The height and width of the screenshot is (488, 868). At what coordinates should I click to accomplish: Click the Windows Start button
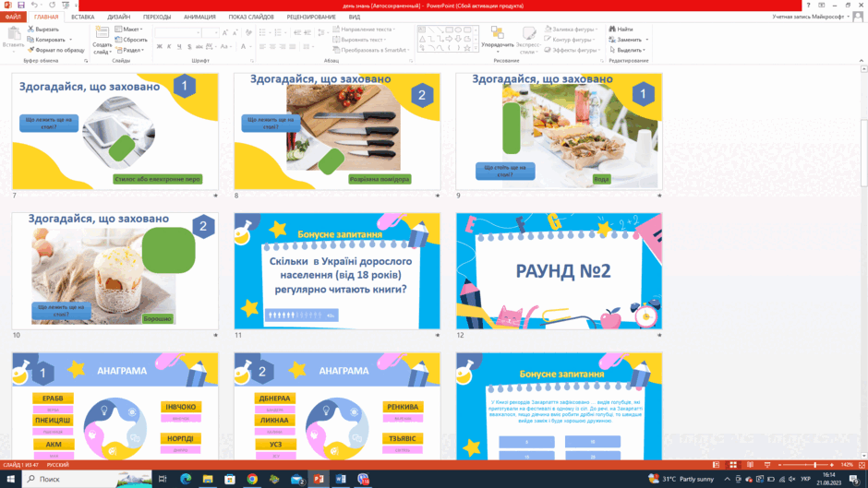[x=10, y=479]
